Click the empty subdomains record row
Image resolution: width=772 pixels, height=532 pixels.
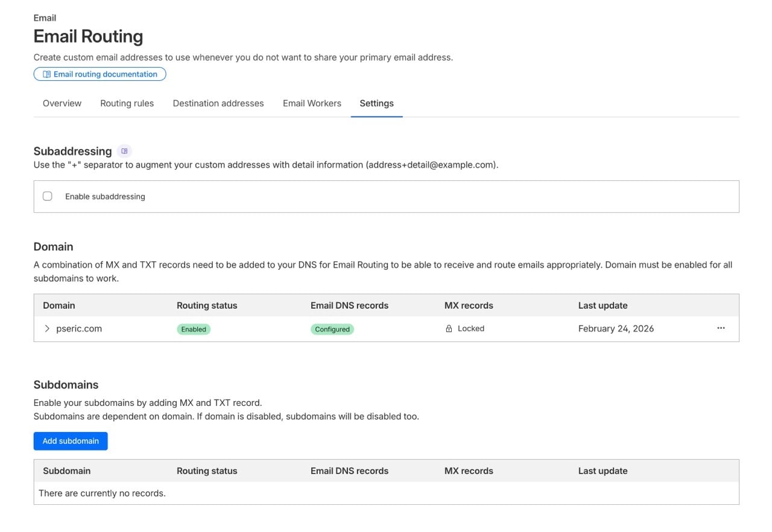point(102,493)
